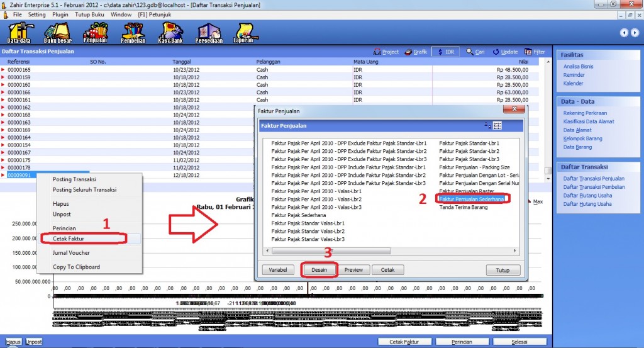Select Jurnal Voucher in the context menu
The height and width of the screenshot is (348, 644).
click(71, 252)
